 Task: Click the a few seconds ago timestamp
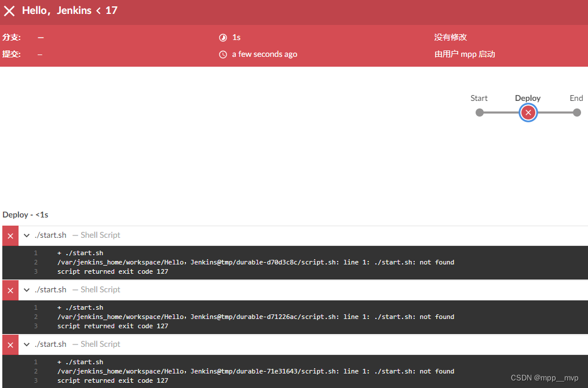(264, 54)
